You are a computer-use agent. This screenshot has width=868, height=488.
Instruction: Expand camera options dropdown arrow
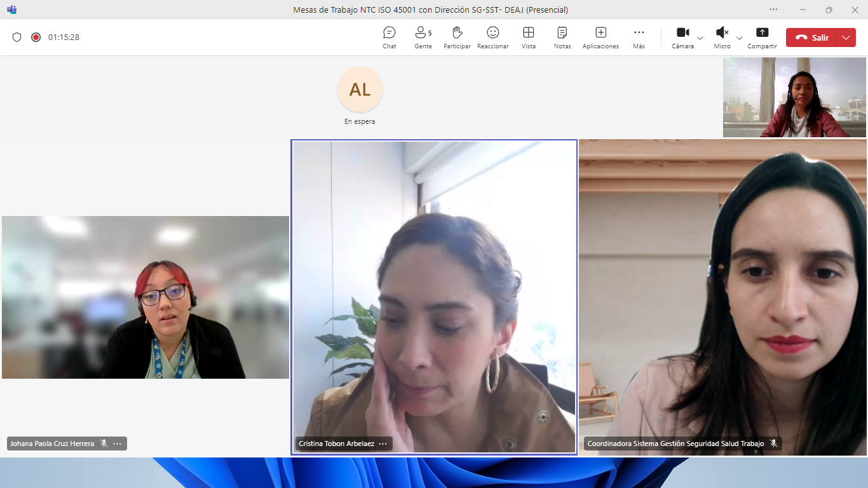click(700, 38)
